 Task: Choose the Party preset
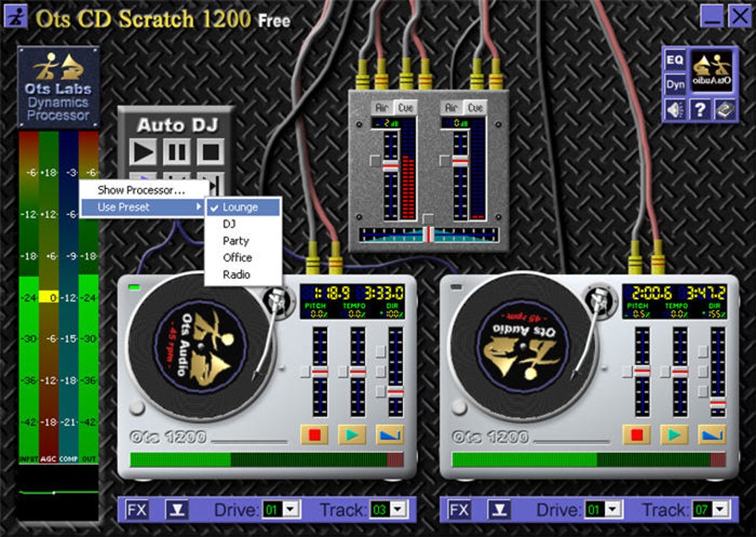click(x=235, y=240)
